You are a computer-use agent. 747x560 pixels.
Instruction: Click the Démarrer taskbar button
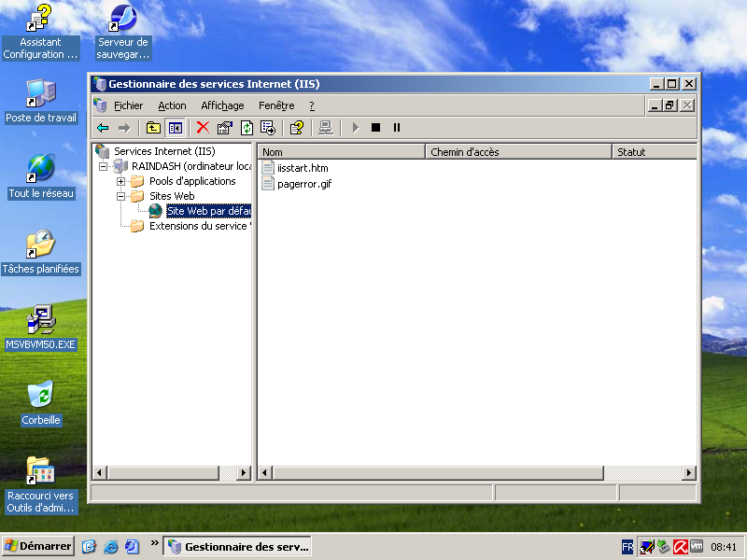pos(37,545)
